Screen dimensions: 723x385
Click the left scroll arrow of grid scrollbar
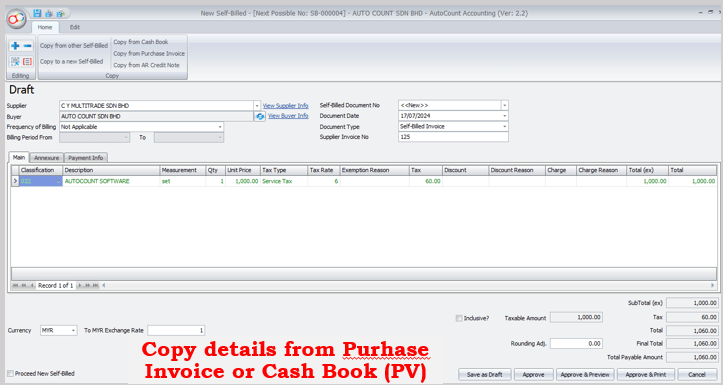(x=104, y=285)
